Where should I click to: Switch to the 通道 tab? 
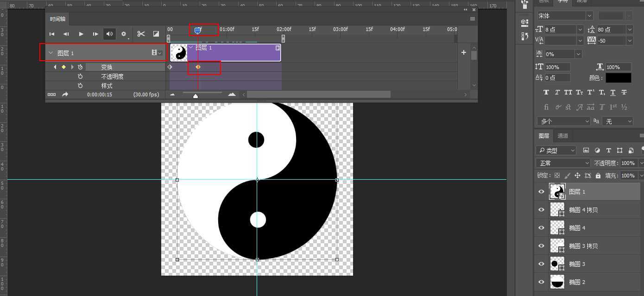pyautogui.click(x=563, y=135)
